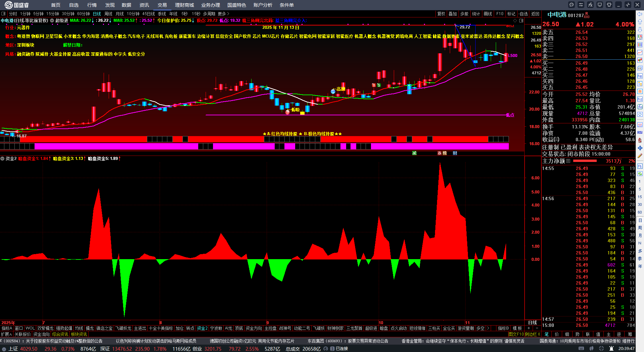The width and height of the screenshot is (644, 352).
Task: Click 上证 index 4029.50 in status bar
Action: point(23,349)
